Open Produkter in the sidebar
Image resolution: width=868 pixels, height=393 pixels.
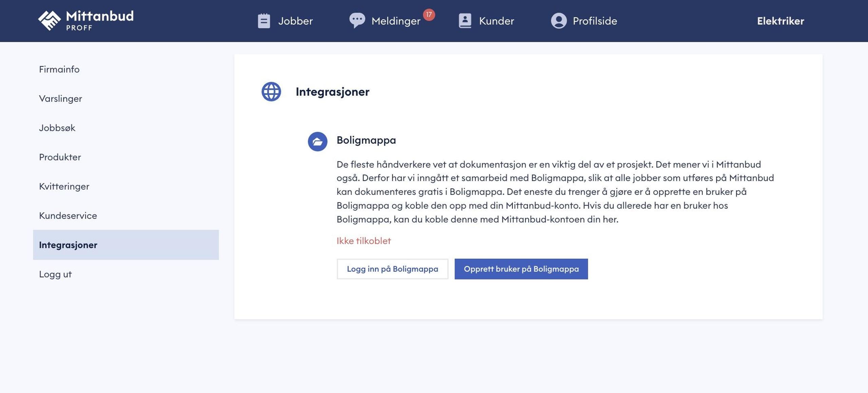click(x=60, y=157)
